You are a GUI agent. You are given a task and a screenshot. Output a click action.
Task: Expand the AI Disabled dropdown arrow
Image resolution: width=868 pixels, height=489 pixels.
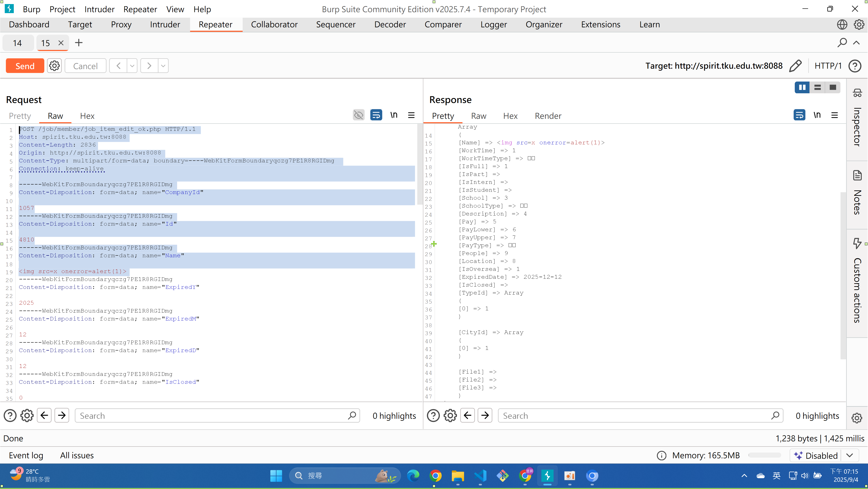coord(849,456)
